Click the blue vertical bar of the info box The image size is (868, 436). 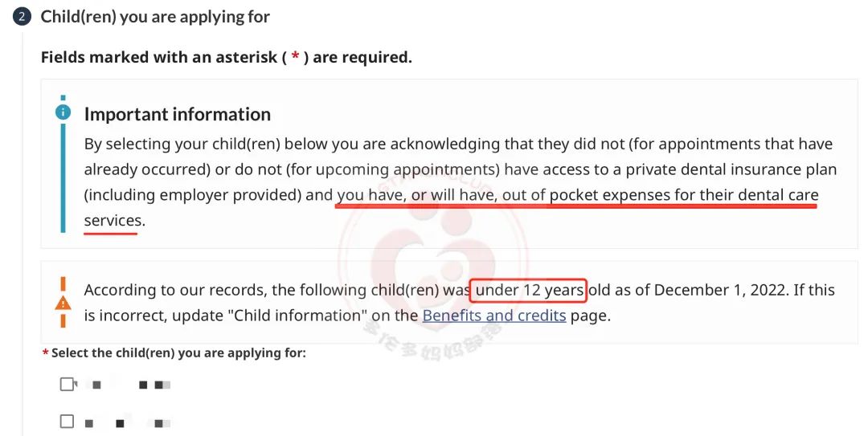[x=63, y=178]
